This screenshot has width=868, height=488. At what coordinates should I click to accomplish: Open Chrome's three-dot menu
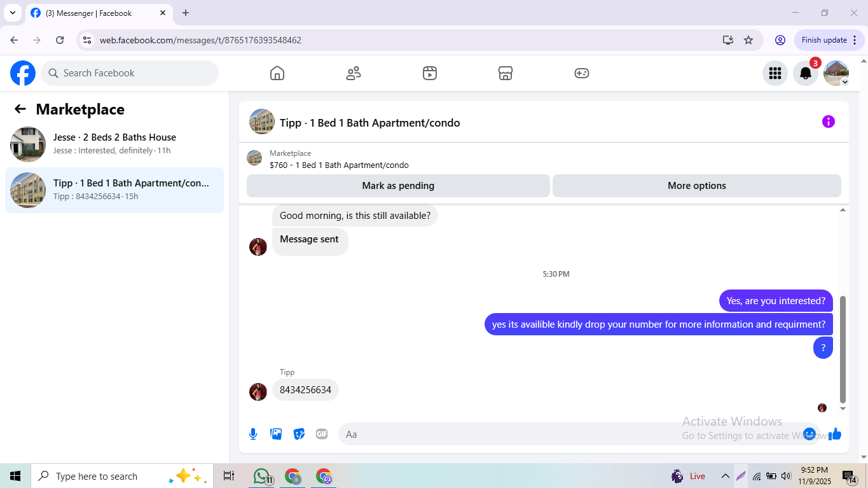click(855, 40)
